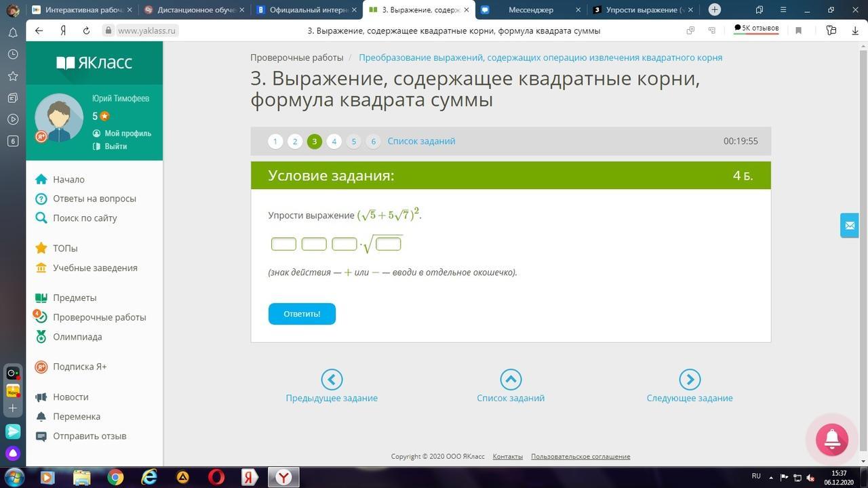Click the 'Ответить!' button
This screenshot has height=488, width=868.
(302, 314)
